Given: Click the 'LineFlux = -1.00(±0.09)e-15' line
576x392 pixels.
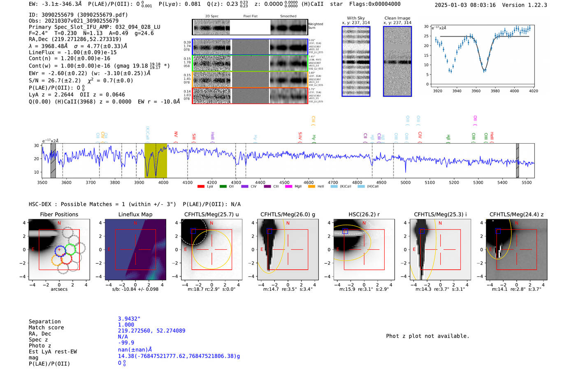Looking at the screenshot, I should pos(73,52).
